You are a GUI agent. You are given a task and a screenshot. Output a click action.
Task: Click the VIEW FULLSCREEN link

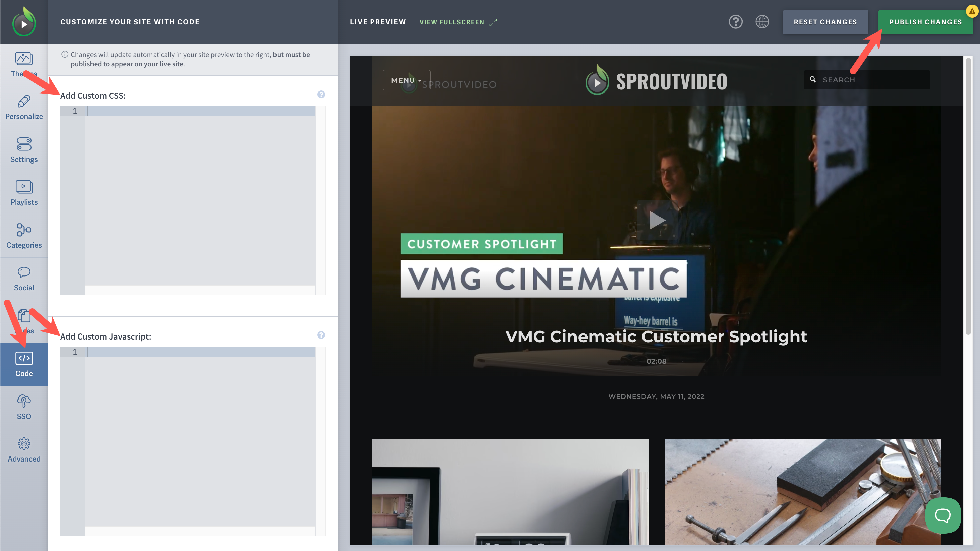452,22
